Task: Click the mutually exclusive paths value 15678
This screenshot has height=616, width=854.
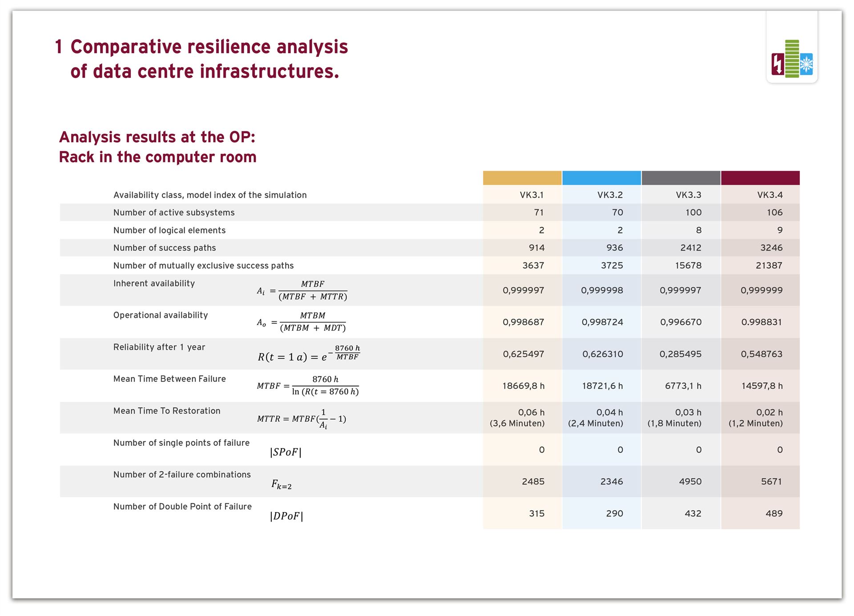Action: pyautogui.click(x=688, y=265)
